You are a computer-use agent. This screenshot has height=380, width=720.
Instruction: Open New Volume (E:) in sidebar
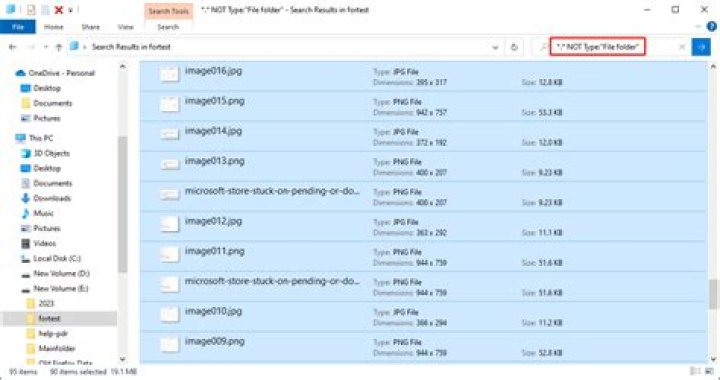point(61,289)
